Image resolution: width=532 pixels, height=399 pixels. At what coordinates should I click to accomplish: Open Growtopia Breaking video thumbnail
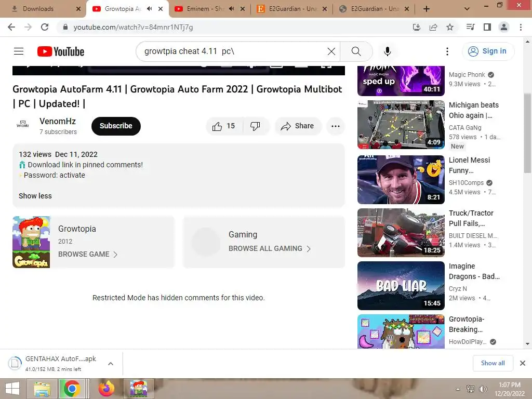click(401, 331)
